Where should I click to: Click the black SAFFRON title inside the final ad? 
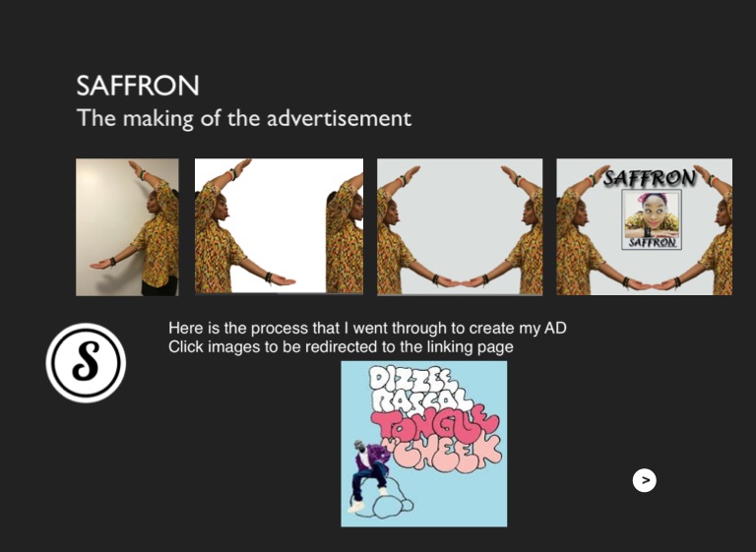click(x=650, y=178)
